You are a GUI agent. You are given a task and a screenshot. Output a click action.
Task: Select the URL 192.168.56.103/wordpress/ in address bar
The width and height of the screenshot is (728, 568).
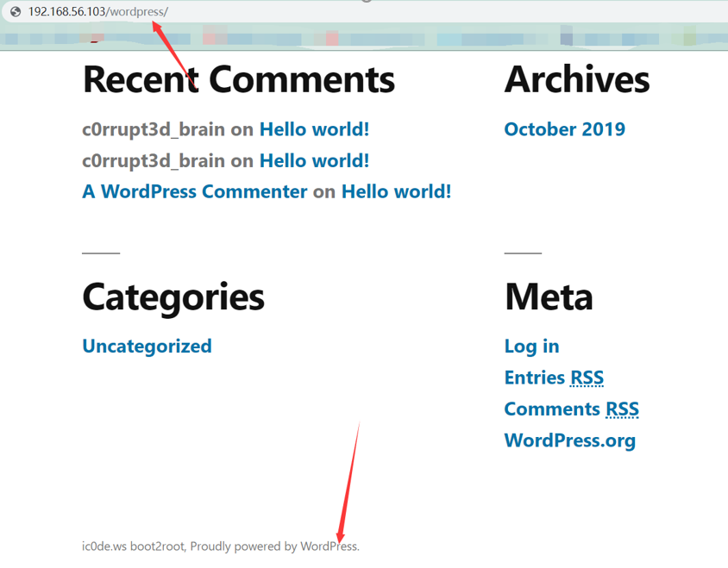click(98, 11)
